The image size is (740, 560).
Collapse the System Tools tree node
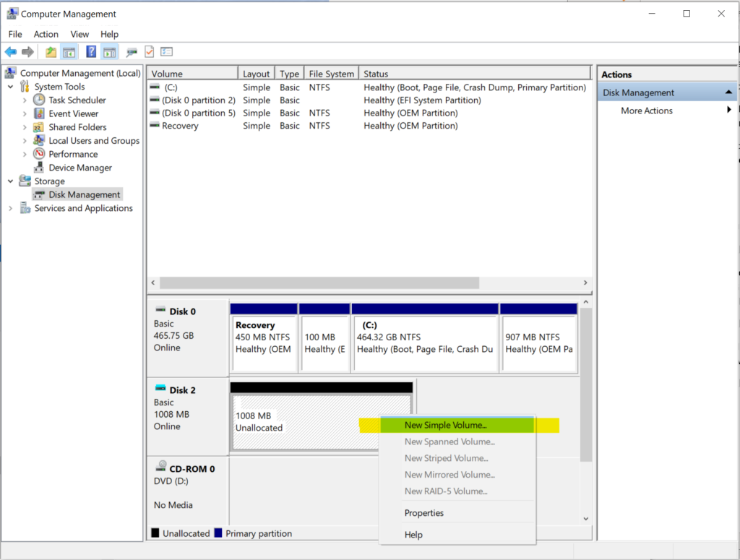(x=11, y=87)
